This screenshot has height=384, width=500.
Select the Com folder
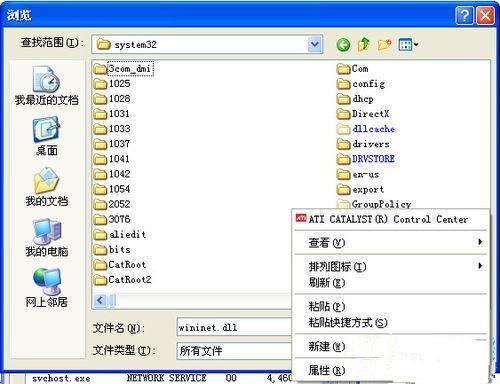pyautogui.click(x=353, y=69)
